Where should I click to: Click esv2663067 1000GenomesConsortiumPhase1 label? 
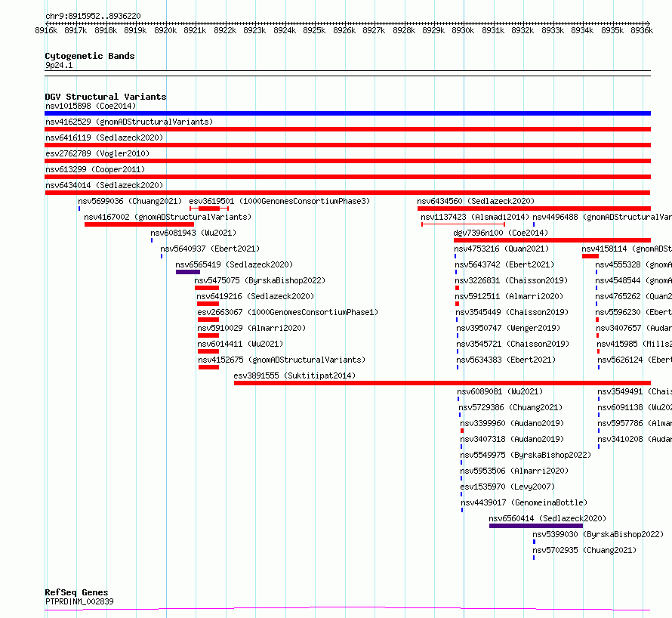click(x=288, y=312)
